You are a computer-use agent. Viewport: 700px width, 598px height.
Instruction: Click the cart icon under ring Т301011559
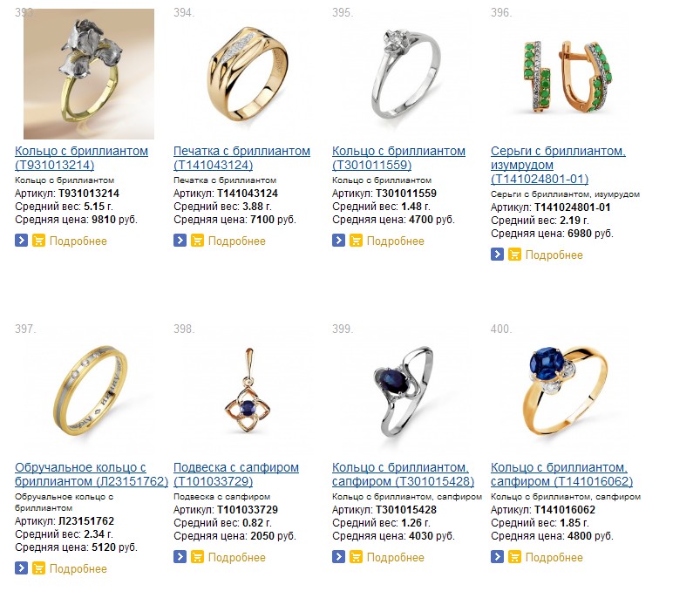tap(356, 241)
